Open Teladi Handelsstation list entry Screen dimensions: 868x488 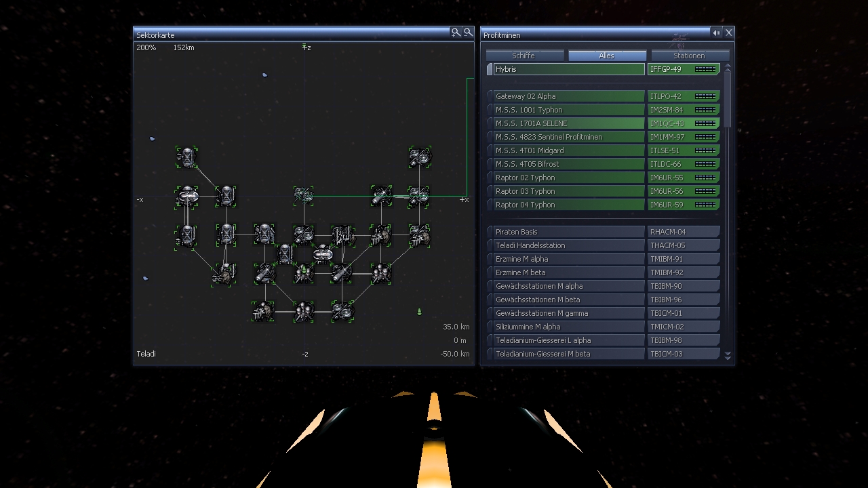click(x=568, y=245)
